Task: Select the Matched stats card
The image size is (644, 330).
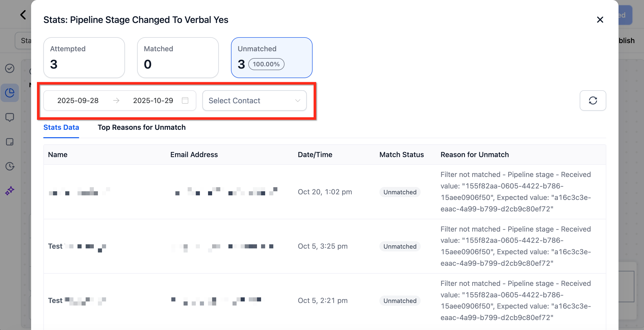Action: click(178, 58)
